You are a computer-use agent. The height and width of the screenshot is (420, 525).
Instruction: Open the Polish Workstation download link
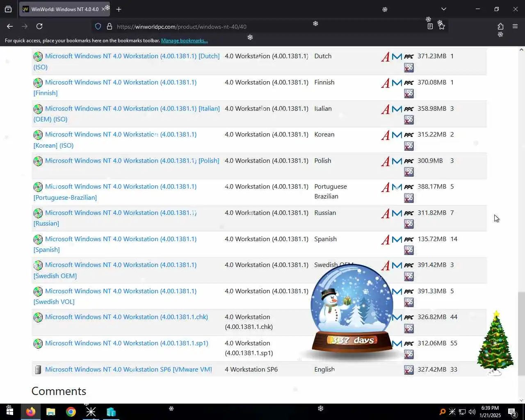click(x=132, y=160)
